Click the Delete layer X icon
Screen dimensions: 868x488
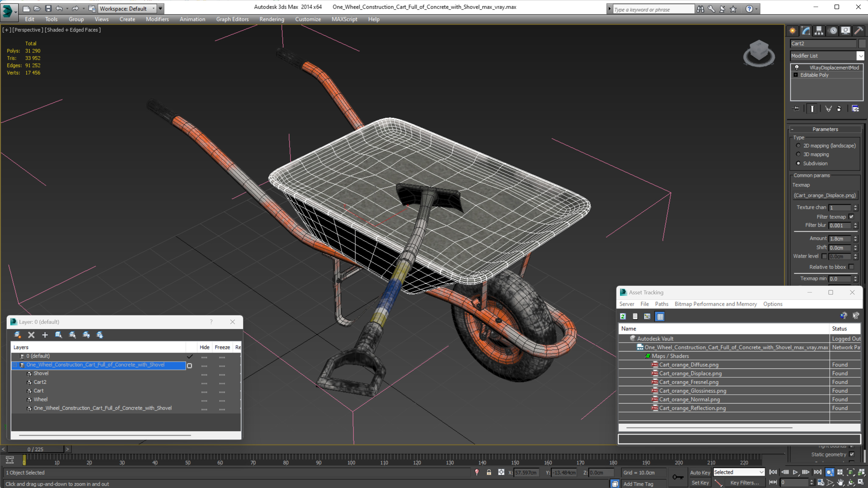point(31,335)
